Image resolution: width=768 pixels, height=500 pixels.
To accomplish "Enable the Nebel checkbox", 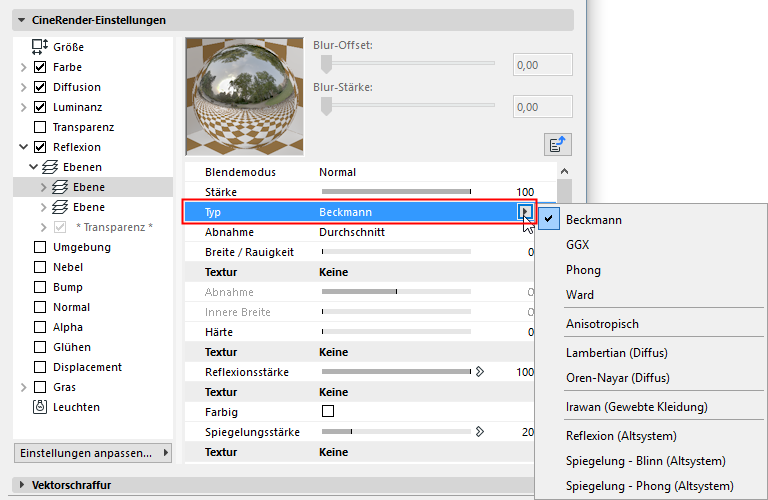I will tap(40, 267).
